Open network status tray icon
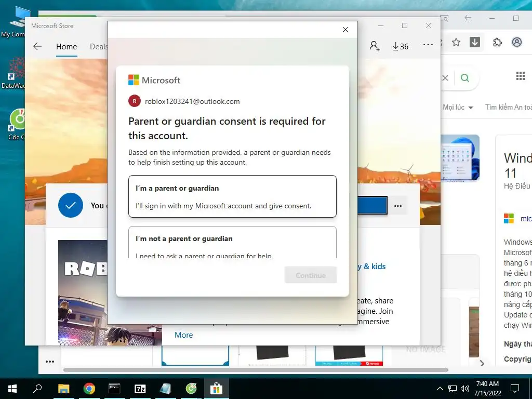 click(453, 389)
